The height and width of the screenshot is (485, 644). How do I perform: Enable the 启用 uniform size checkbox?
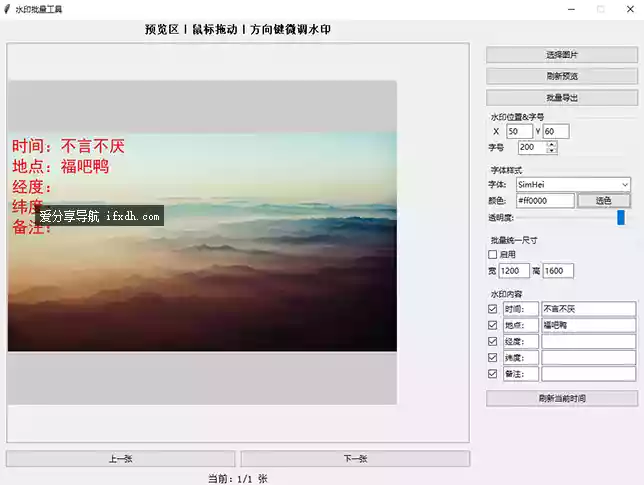coord(492,255)
